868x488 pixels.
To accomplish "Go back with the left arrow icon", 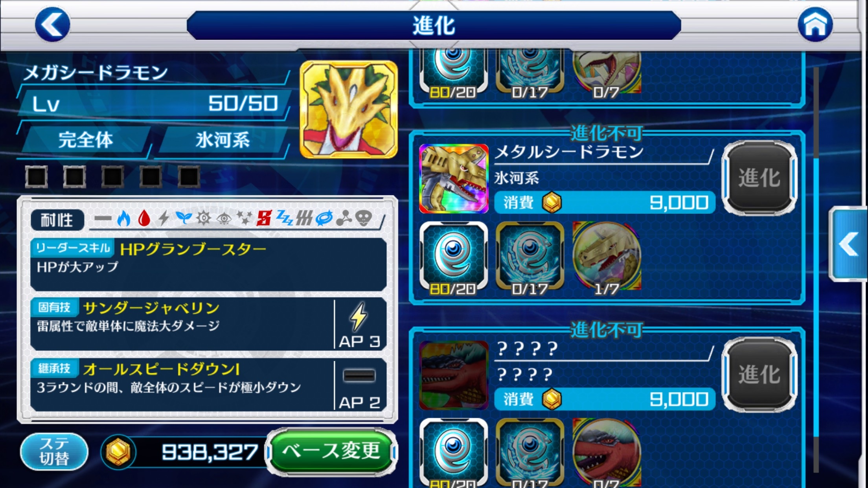I will point(52,24).
